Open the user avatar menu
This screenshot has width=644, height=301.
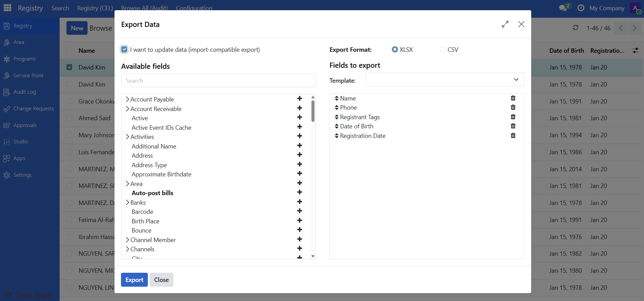coord(635,8)
